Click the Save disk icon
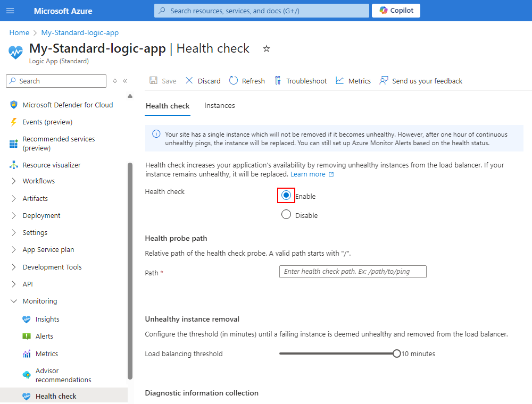 (x=153, y=81)
